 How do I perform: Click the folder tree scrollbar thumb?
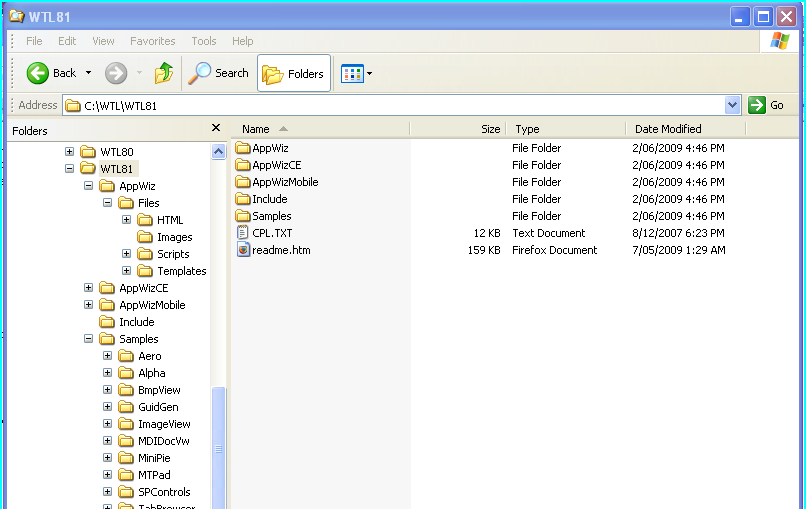click(x=218, y=448)
